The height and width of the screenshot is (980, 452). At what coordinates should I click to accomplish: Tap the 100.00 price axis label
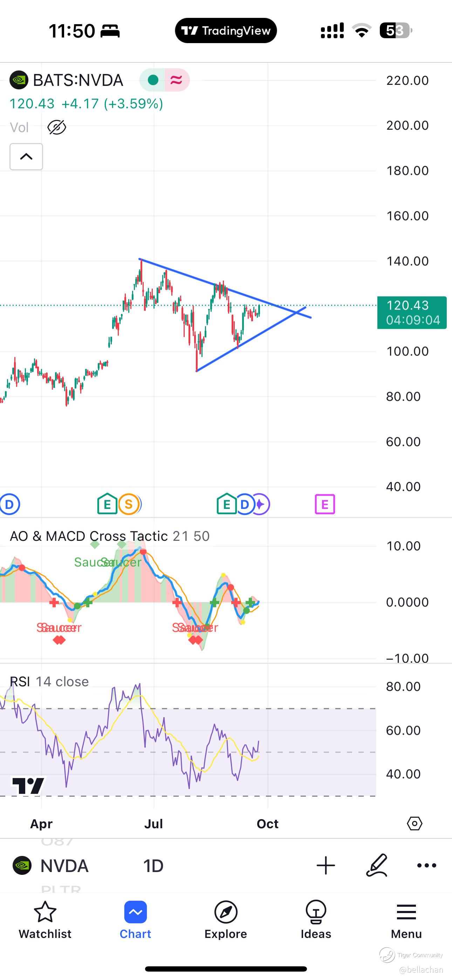pos(408,351)
